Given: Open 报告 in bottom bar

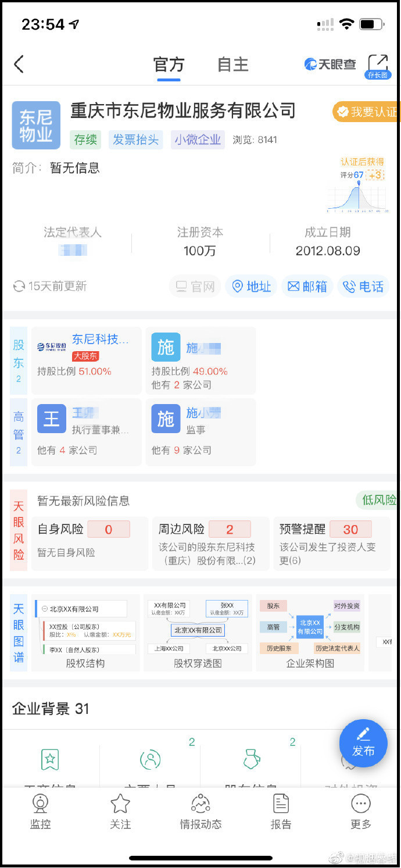Looking at the screenshot, I should [281, 812].
